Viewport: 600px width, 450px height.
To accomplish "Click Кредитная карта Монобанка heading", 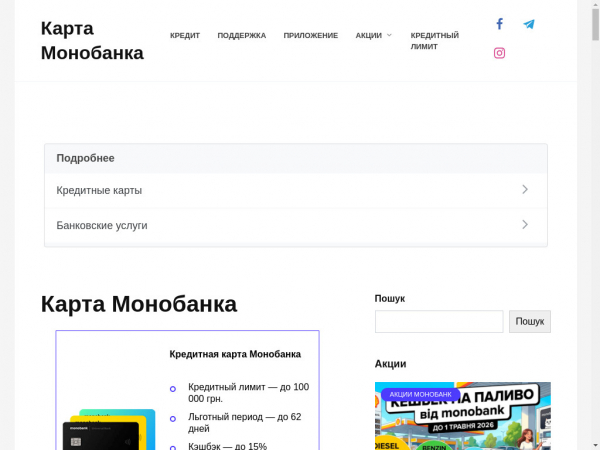I will tap(235, 354).
